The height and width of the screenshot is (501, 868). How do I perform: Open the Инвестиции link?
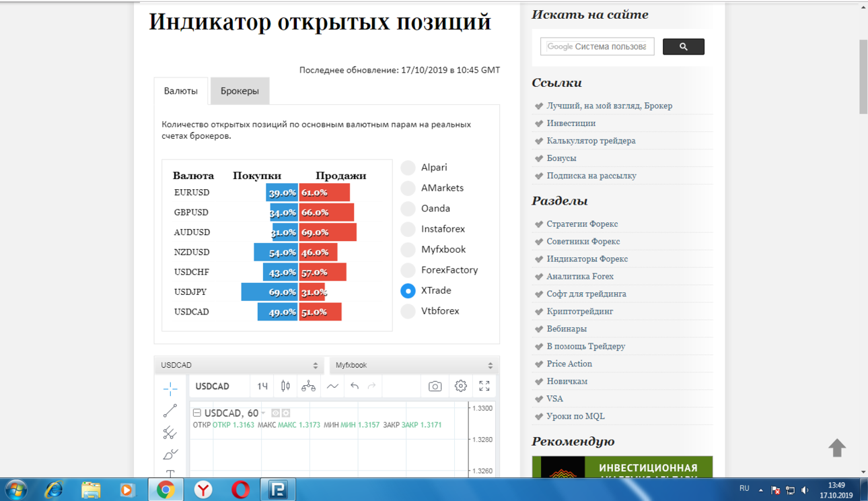(571, 123)
